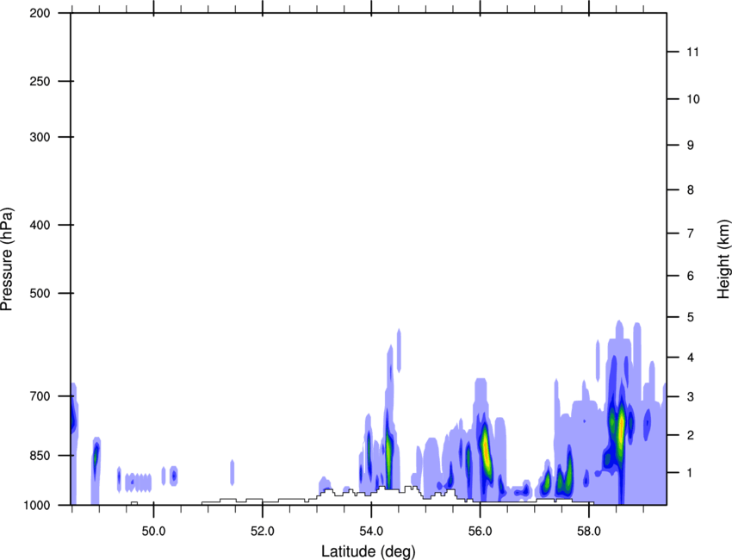This screenshot has width=732, height=560.
Task: Click the 500 pressure tick label
Action: point(40,293)
